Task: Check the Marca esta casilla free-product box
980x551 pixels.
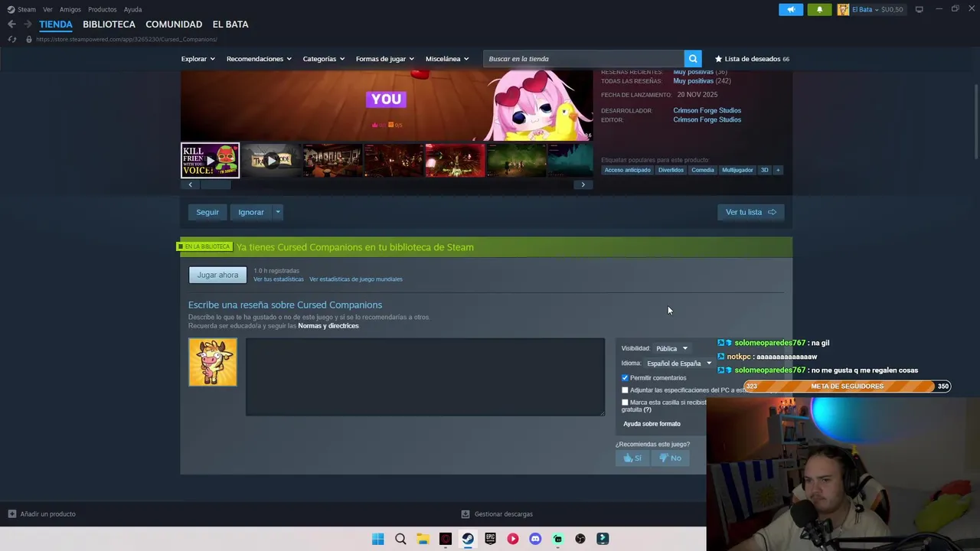Action: (625, 403)
